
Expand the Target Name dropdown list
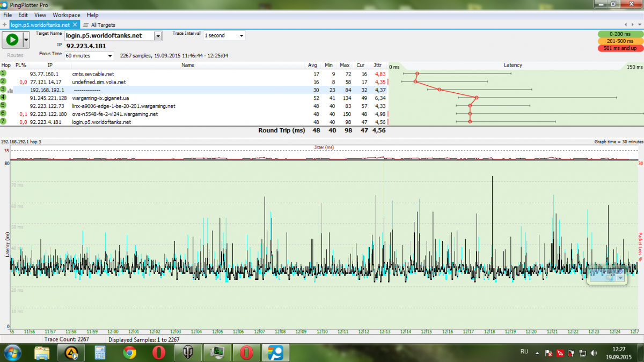pyautogui.click(x=158, y=36)
